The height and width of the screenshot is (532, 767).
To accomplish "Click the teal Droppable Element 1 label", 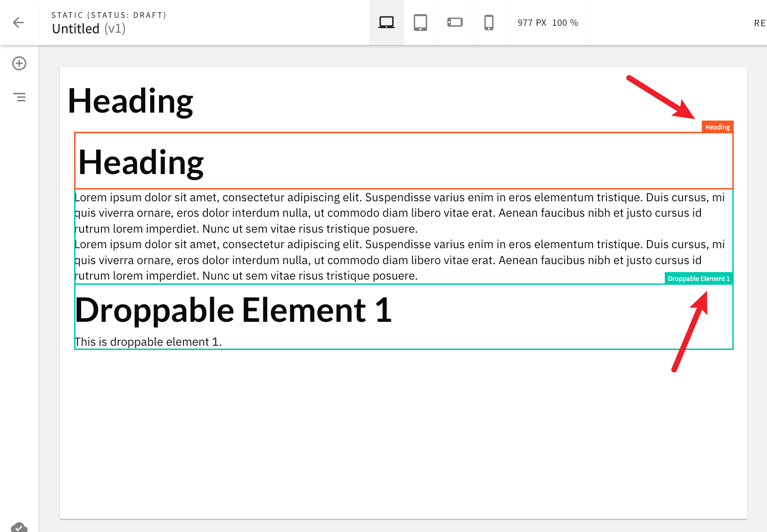I will coord(699,278).
